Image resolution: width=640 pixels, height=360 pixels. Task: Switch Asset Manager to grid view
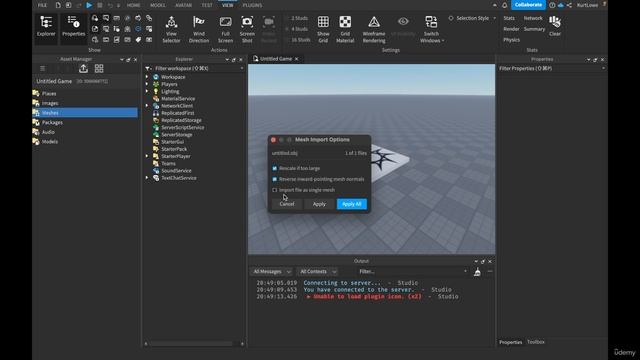[x=99, y=69]
